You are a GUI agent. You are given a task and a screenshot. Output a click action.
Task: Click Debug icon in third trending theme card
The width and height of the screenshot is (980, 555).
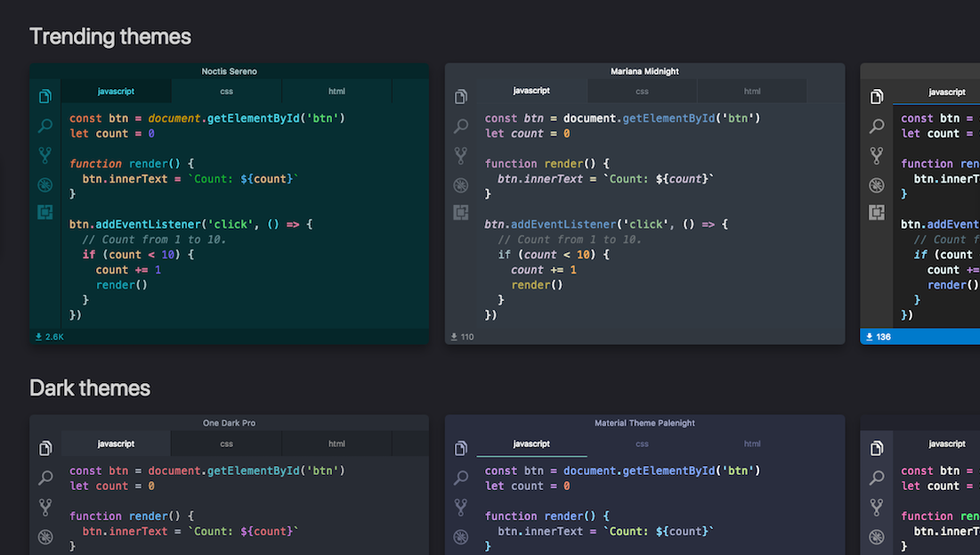coord(877,184)
